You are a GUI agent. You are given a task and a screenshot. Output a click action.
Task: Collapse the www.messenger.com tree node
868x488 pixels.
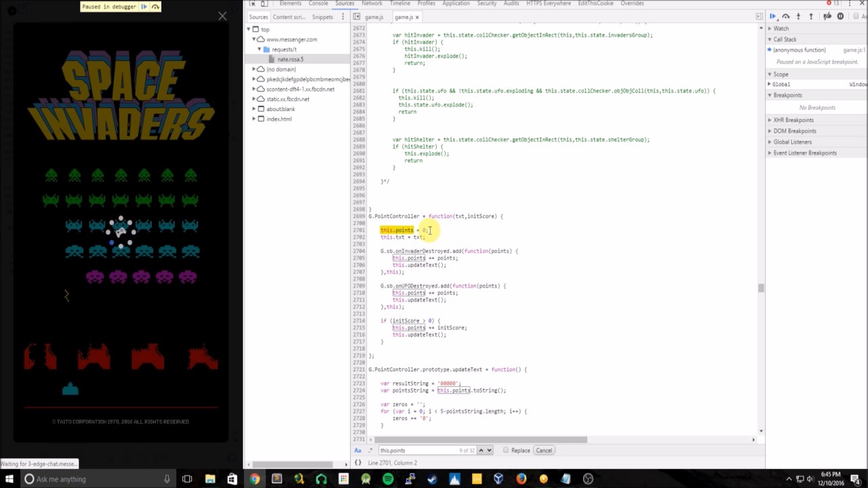(x=254, y=39)
